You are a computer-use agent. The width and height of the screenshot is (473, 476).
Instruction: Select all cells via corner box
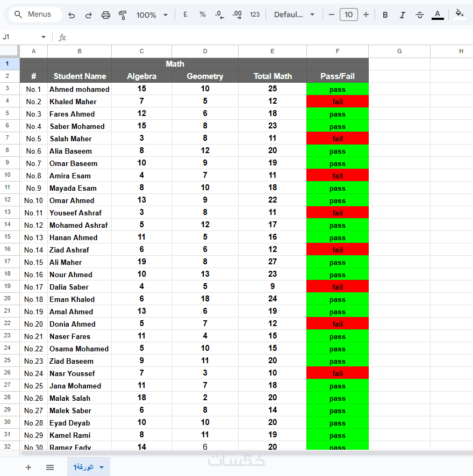[10, 51]
